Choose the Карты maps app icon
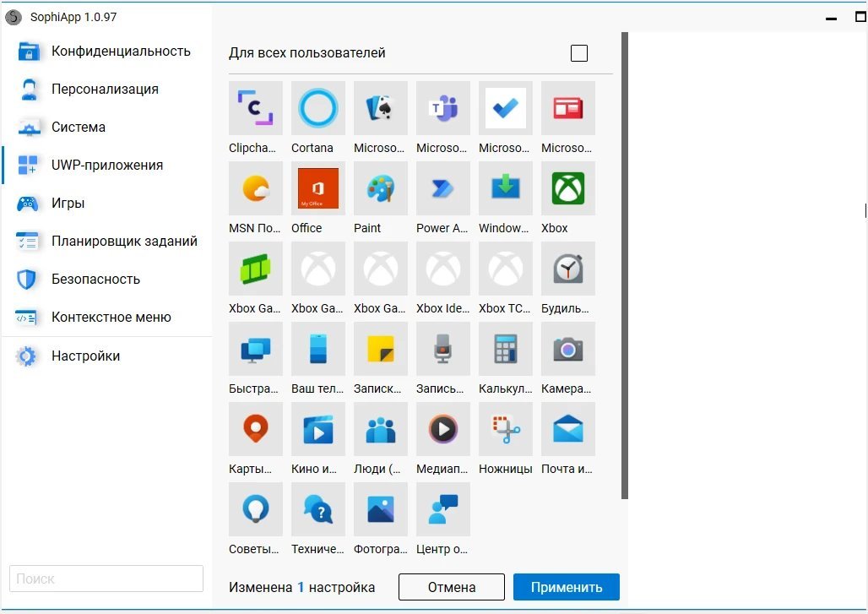868x614 pixels. pos(255,429)
